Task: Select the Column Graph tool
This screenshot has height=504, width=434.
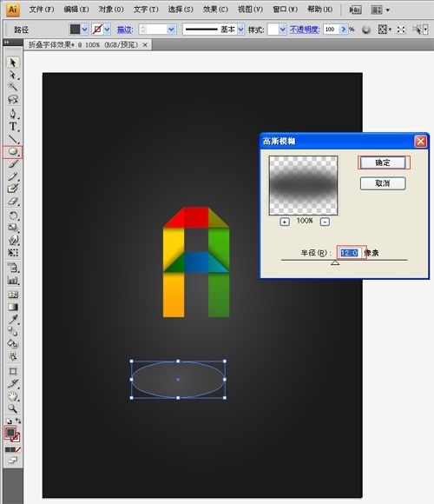Action: [12, 280]
